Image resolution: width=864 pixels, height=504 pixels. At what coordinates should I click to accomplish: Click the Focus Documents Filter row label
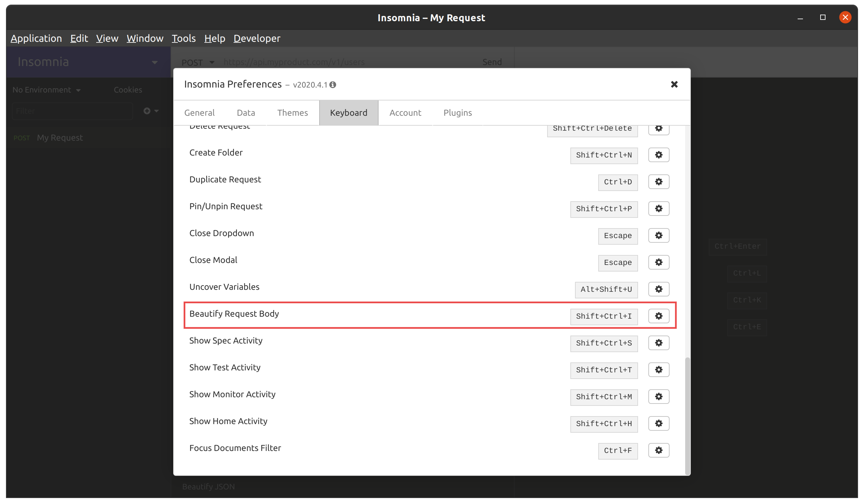click(x=235, y=448)
